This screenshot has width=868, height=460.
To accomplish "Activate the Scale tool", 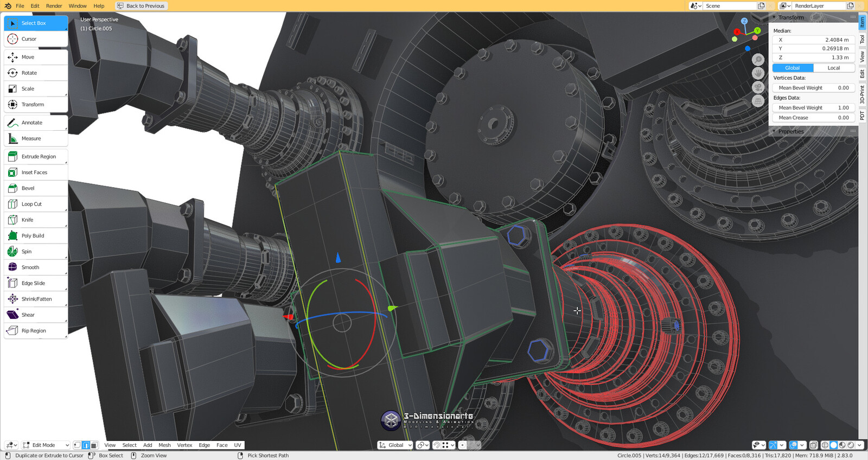I will 36,88.
